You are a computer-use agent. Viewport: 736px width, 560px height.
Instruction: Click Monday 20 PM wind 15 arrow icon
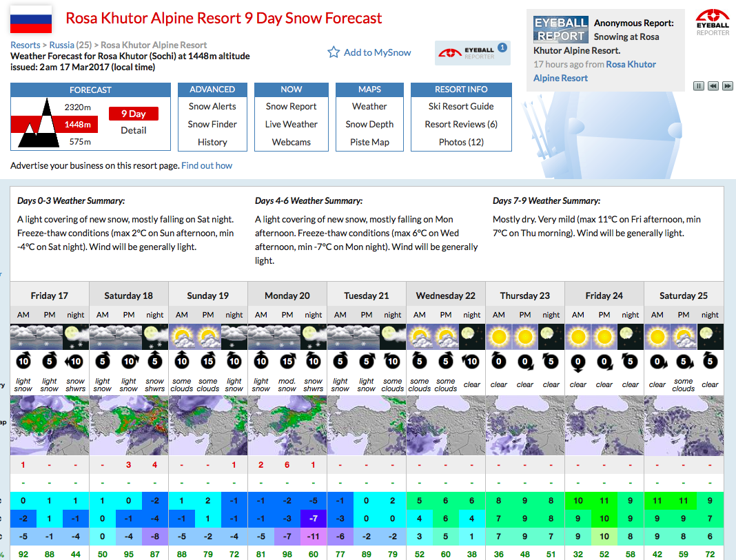tap(287, 361)
